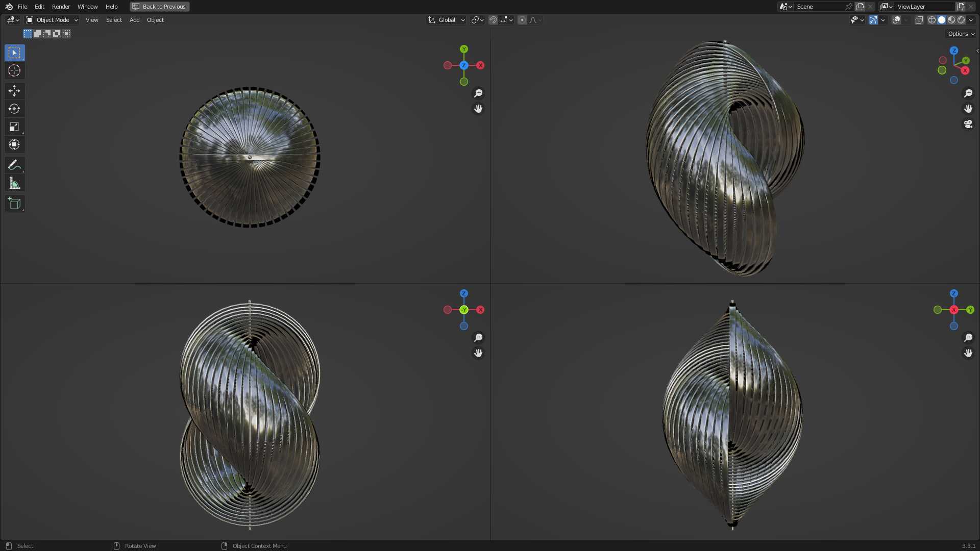Viewport: 980px width, 551px height.
Task: Switch to wireframe shading
Action: pos(932,20)
